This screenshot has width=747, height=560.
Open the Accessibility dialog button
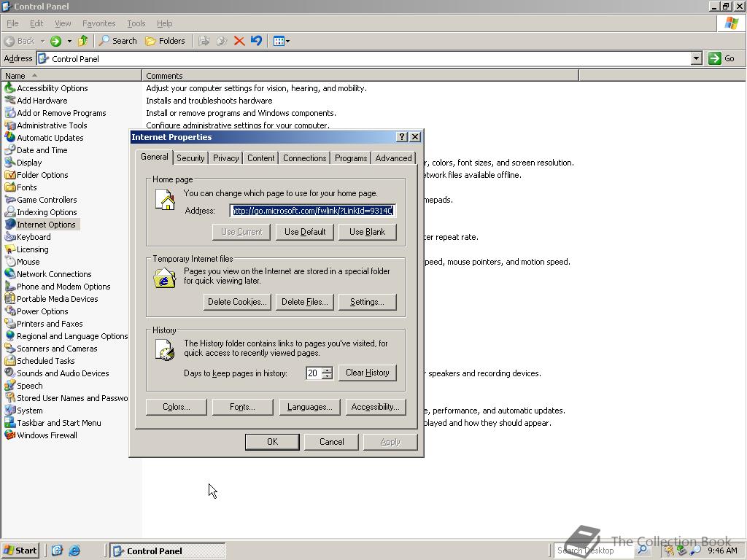point(376,407)
